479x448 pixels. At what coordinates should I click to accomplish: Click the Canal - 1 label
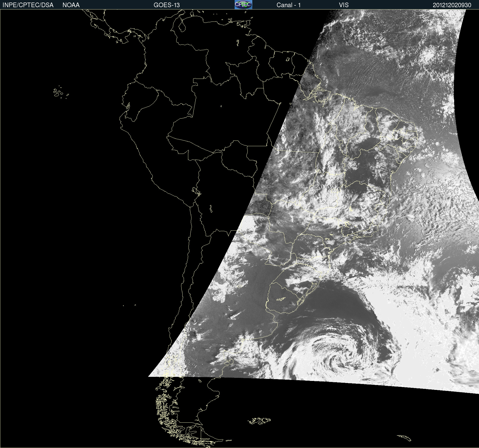289,5
